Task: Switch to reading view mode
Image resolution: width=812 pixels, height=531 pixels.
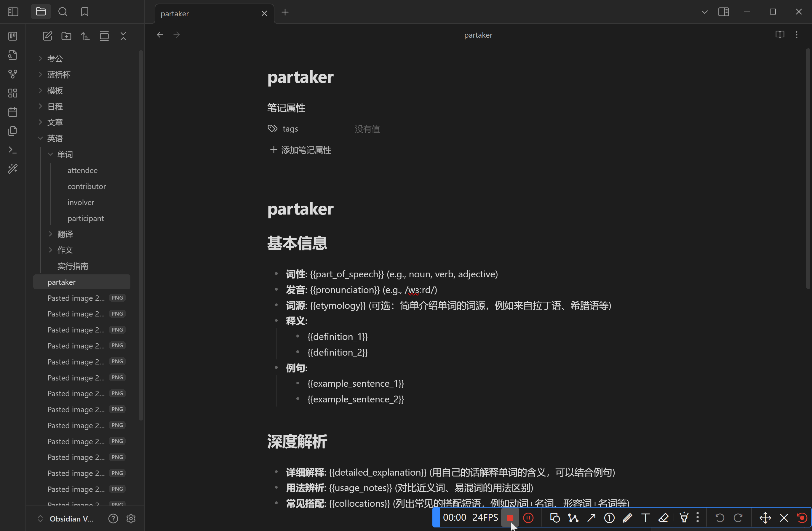Action: [x=780, y=35]
